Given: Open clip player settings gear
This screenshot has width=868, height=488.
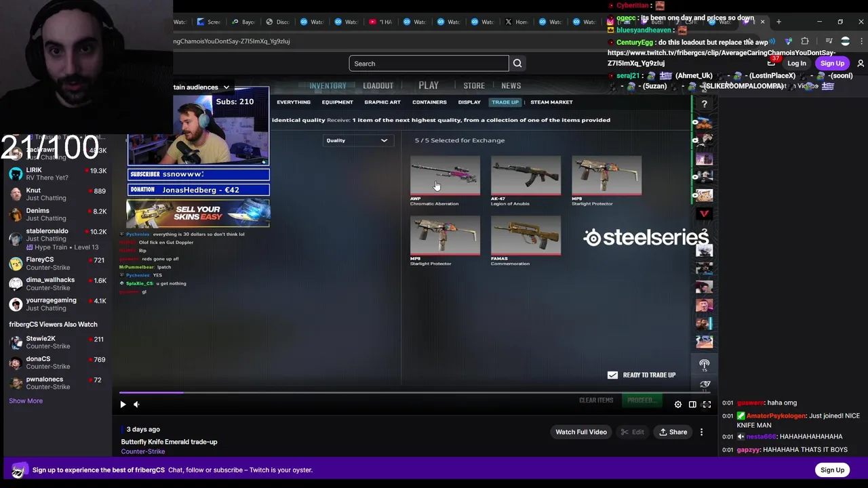Looking at the screenshot, I should (x=678, y=405).
